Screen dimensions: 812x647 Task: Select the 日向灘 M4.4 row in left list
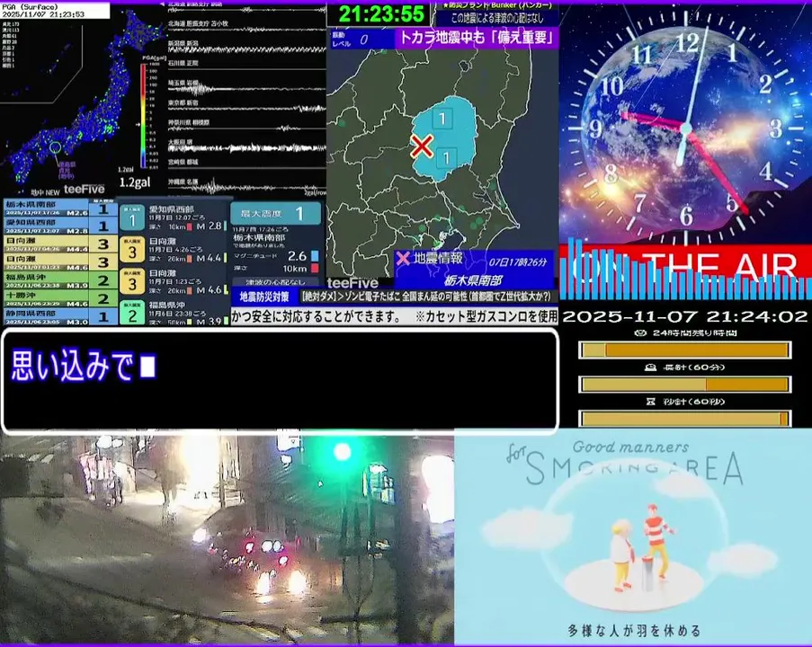tap(60, 244)
